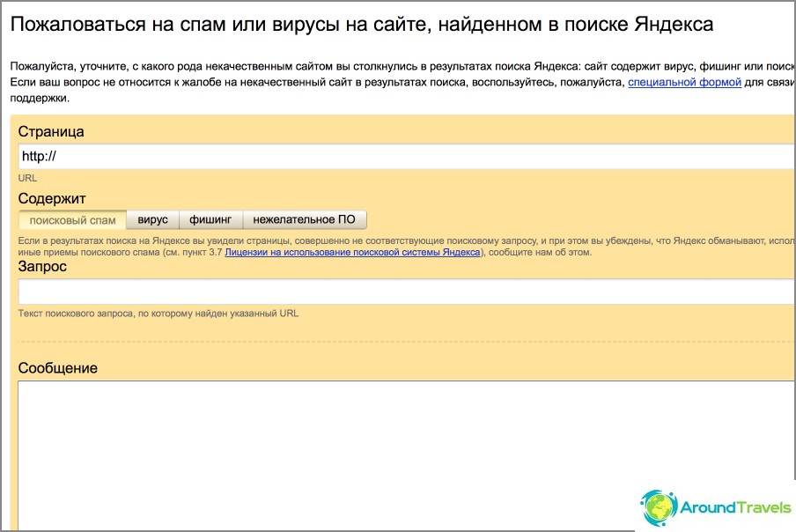The image size is (796, 532).
Task: Select the вирус option
Action: click(x=153, y=220)
